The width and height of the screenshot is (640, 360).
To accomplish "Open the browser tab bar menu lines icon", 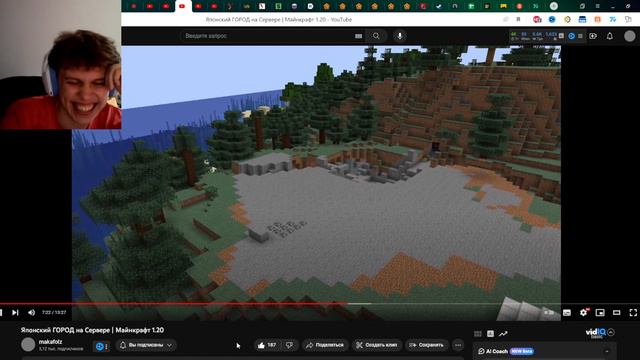I will [x=598, y=6].
